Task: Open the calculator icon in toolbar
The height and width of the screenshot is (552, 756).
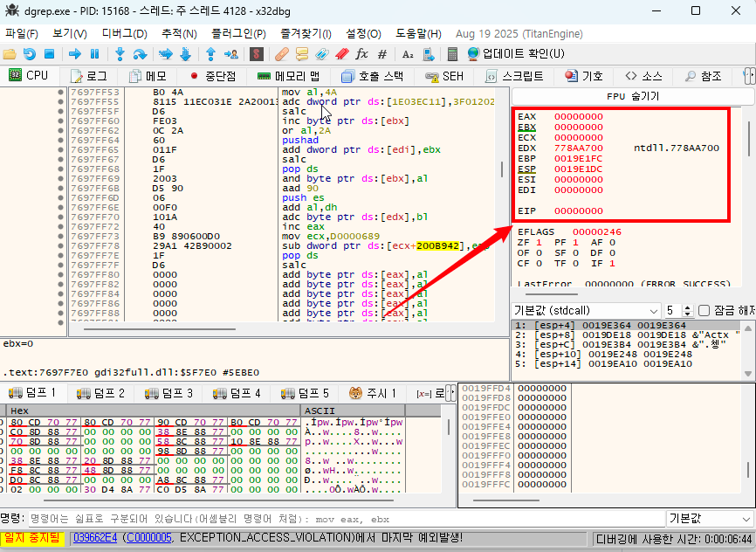Action: click(453, 54)
